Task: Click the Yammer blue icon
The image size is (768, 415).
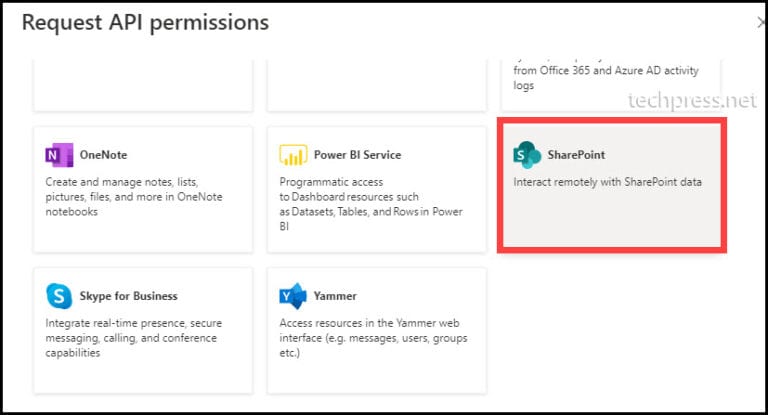Action: (293, 296)
